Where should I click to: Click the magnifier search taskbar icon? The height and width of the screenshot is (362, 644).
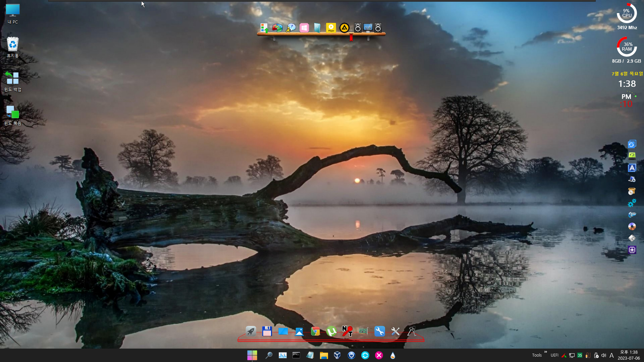269,355
